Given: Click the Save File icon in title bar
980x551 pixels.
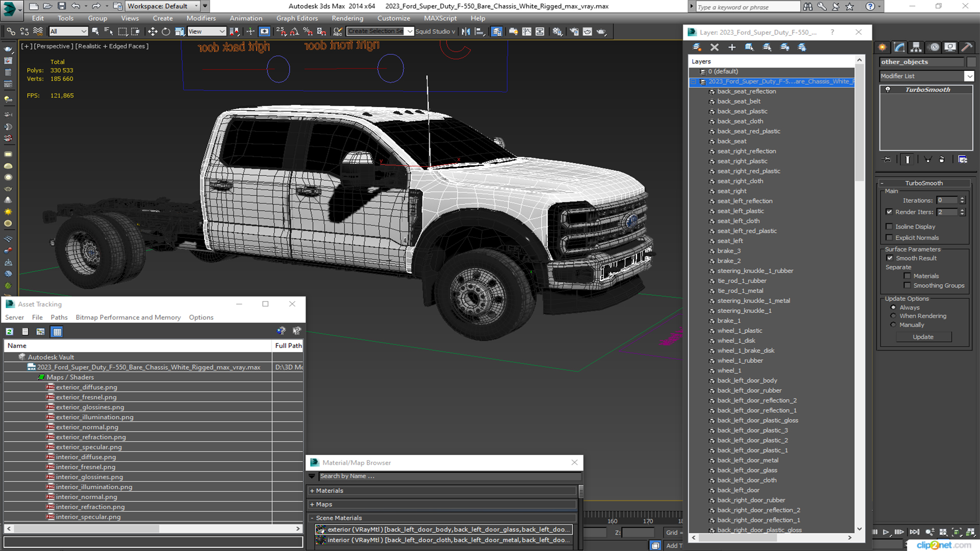Looking at the screenshot, I should [x=62, y=6].
